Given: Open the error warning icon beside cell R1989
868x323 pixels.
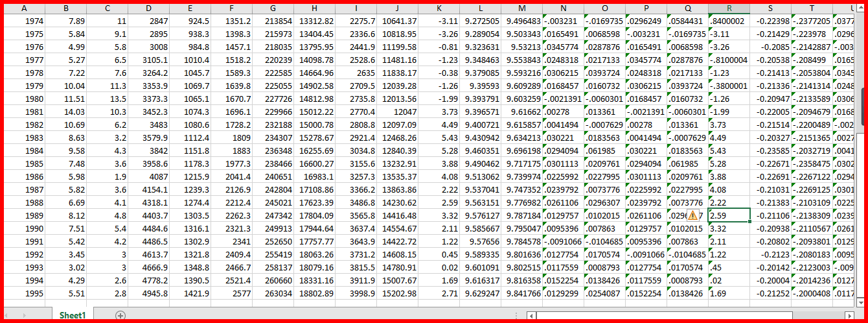Looking at the screenshot, I should tap(693, 215).
